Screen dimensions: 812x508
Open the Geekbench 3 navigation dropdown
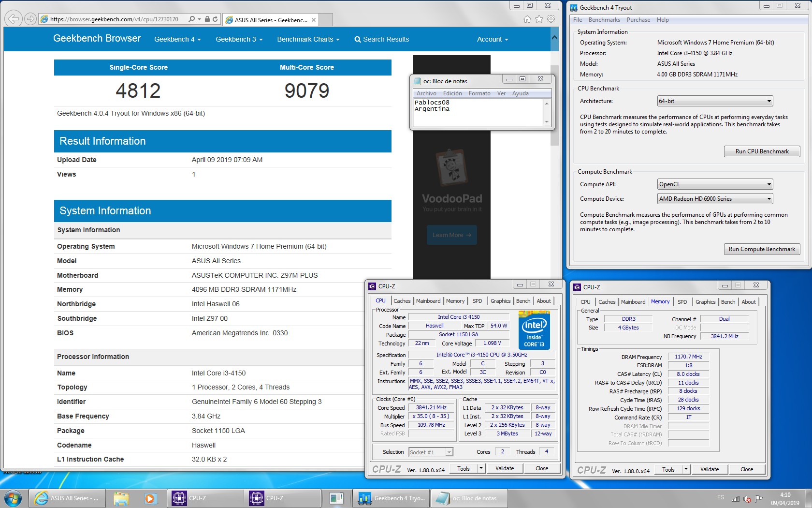[x=239, y=39]
